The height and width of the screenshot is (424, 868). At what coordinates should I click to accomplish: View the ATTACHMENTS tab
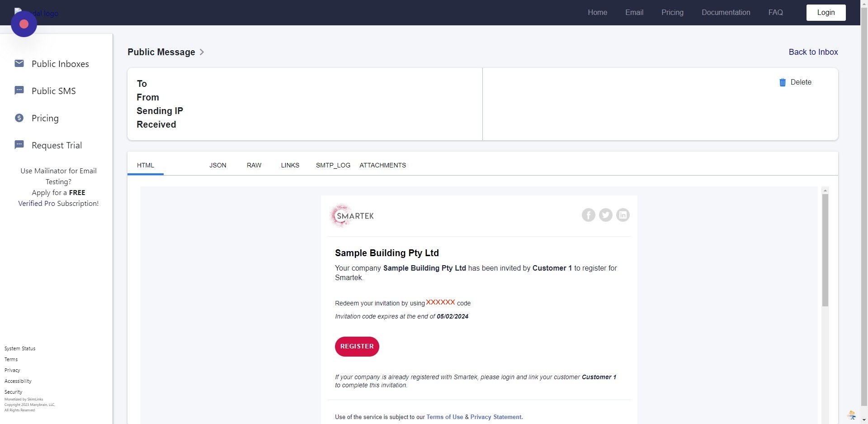point(383,165)
